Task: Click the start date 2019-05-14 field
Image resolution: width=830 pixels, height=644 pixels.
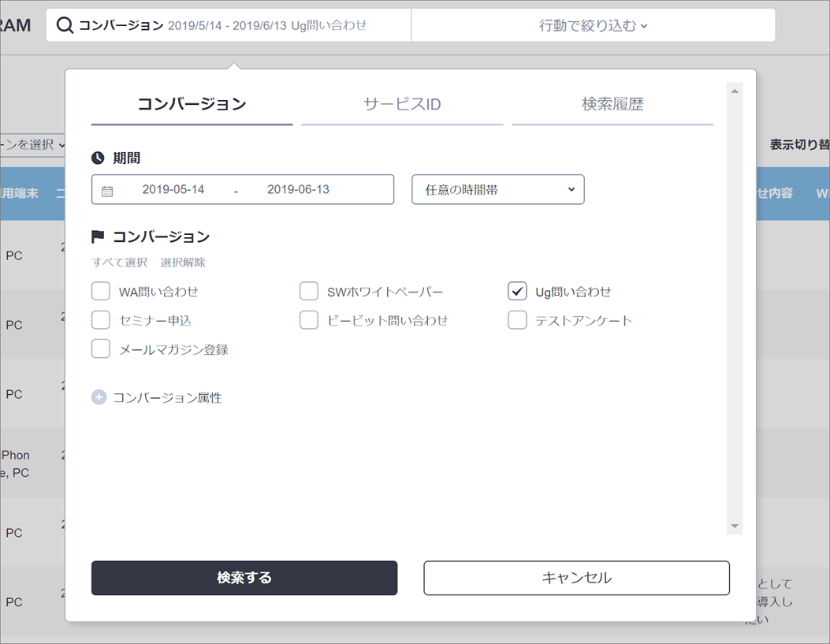Action: pos(173,190)
